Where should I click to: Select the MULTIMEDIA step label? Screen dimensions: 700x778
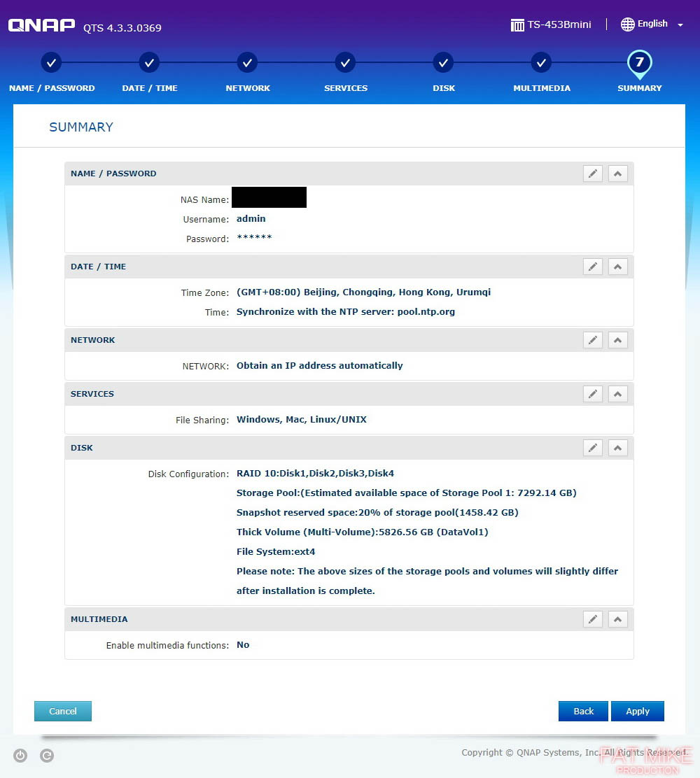click(x=542, y=88)
